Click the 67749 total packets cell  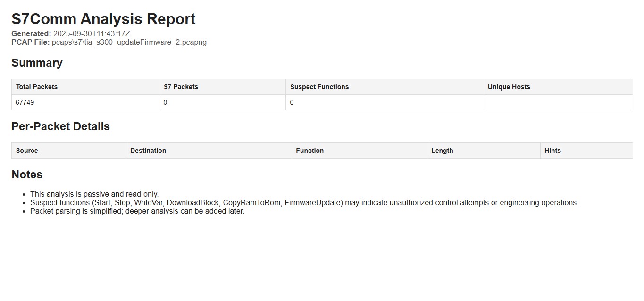[85, 102]
